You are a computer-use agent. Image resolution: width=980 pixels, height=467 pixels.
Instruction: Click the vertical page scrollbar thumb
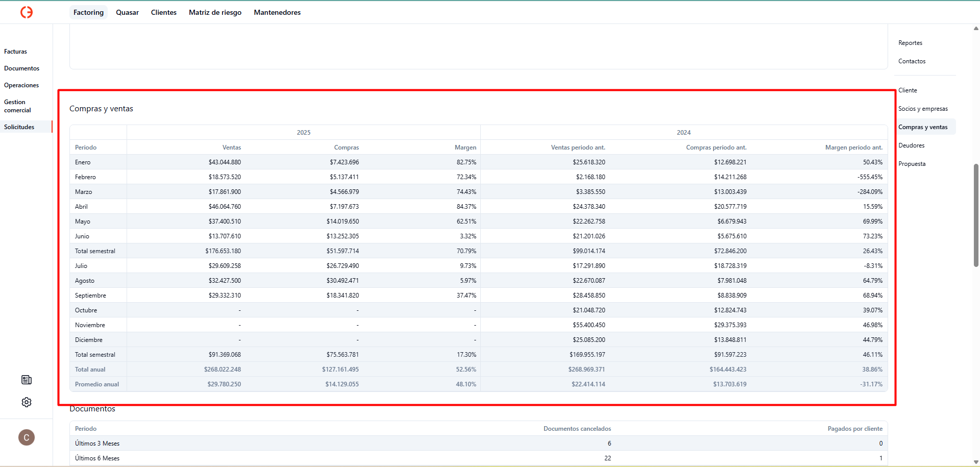click(x=976, y=214)
